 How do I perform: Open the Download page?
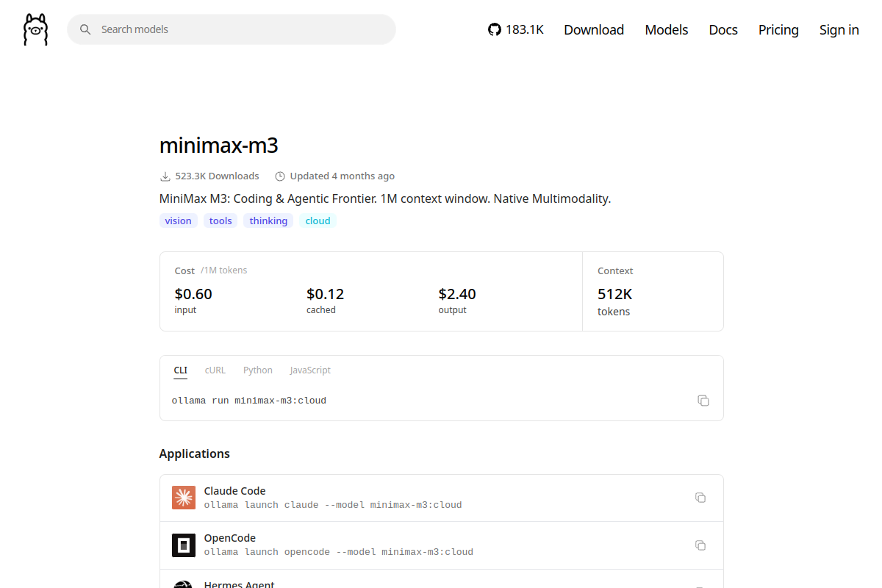(x=594, y=29)
